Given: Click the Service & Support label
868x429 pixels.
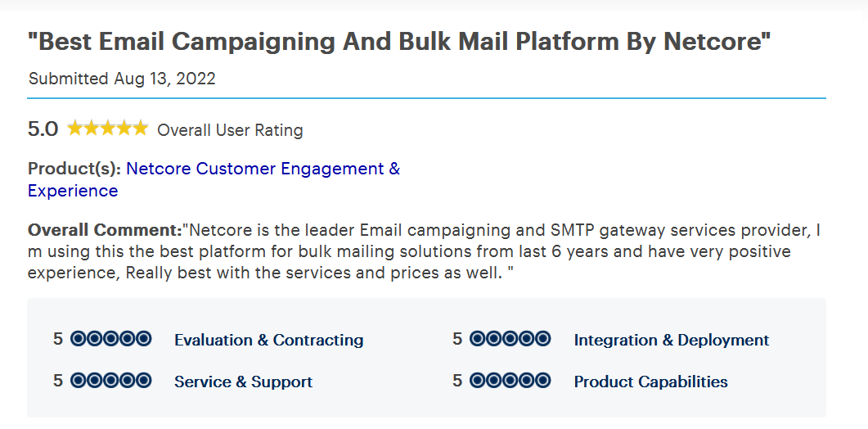Looking at the screenshot, I should (244, 382).
